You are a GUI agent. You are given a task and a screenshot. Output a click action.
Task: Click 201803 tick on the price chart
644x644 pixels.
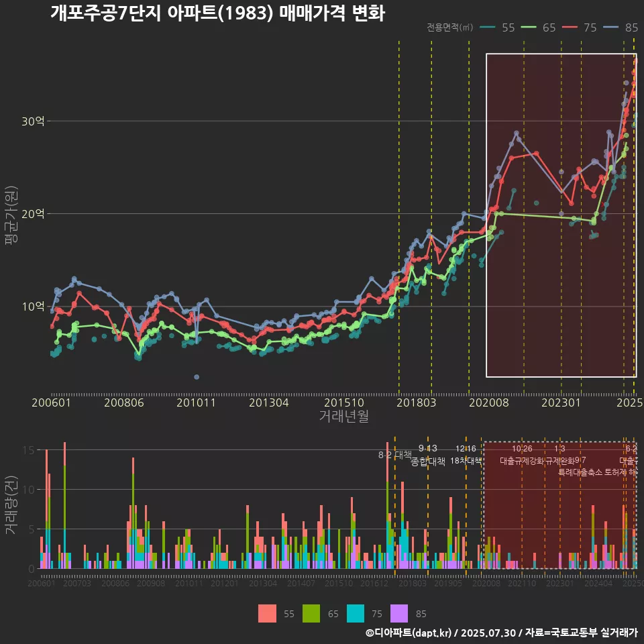[417, 402]
